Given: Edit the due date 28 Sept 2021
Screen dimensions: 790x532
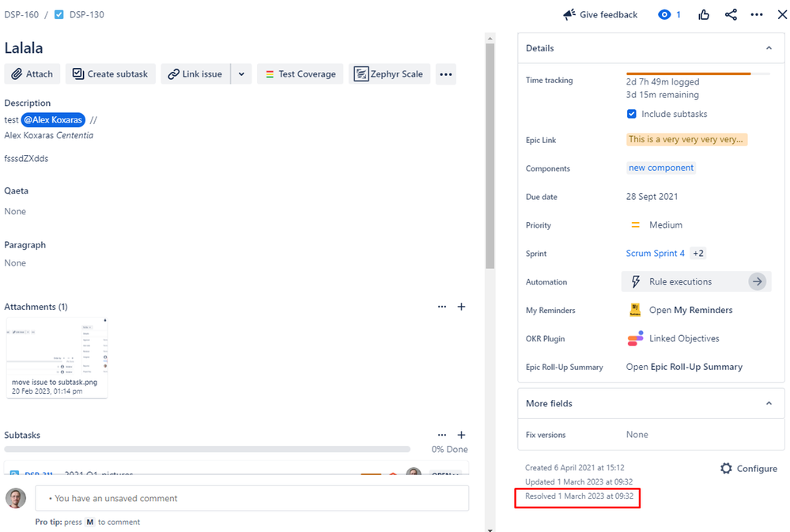Looking at the screenshot, I should (652, 197).
